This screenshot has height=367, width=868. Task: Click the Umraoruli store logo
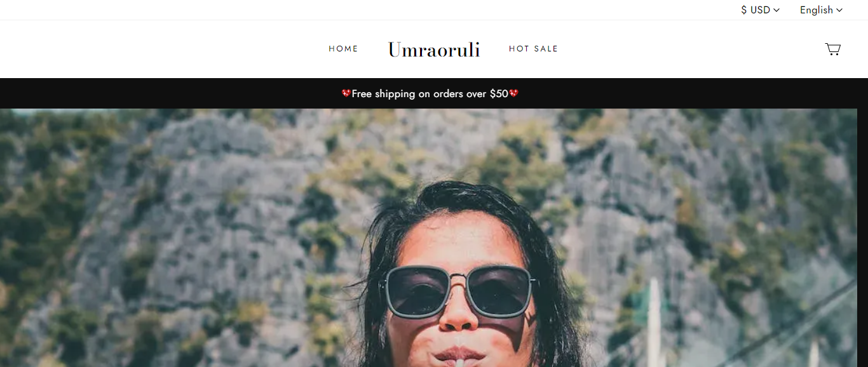[434, 50]
